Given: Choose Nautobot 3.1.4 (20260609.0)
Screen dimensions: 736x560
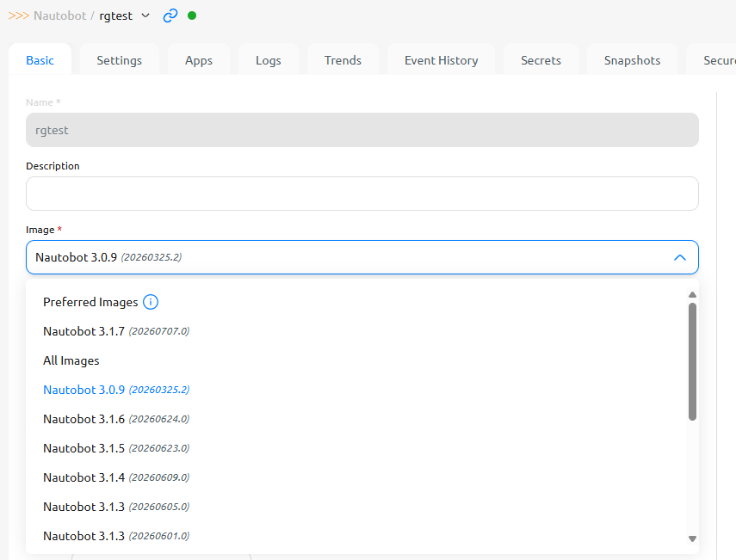Looking at the screenshot, I should tap(356, 477).
